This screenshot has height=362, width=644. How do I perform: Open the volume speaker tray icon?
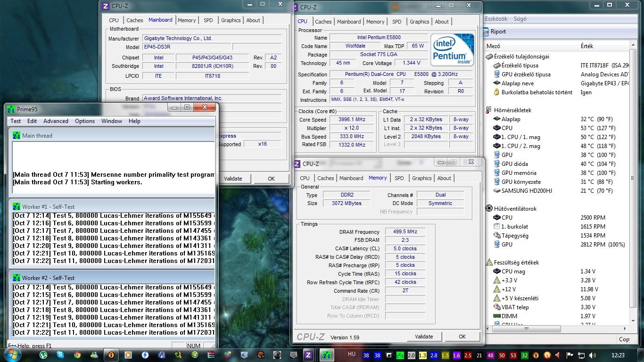(x=593, y=355)
